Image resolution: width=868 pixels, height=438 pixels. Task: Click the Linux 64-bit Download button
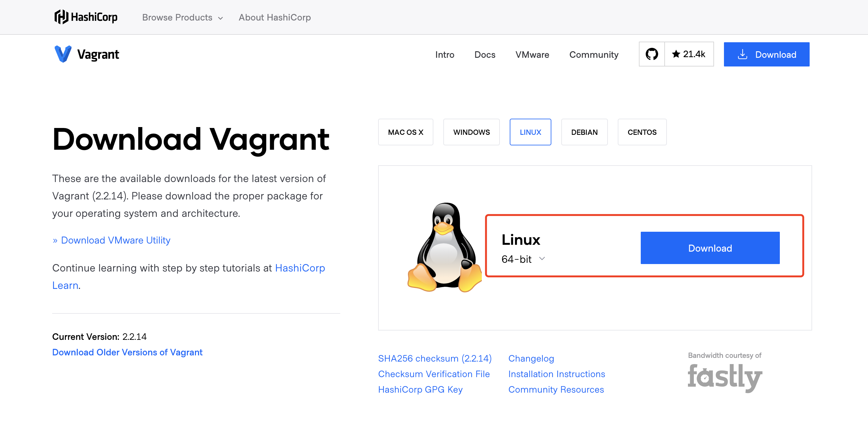(x=710, y=248)
